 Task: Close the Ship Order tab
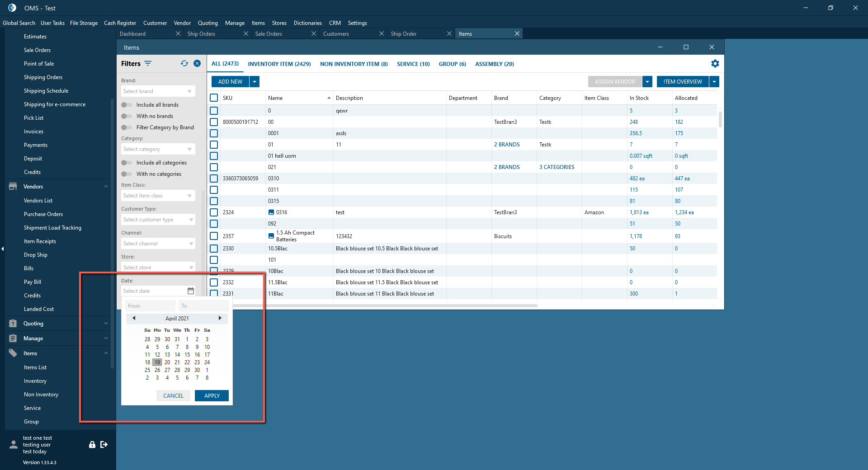click(449, 34)
